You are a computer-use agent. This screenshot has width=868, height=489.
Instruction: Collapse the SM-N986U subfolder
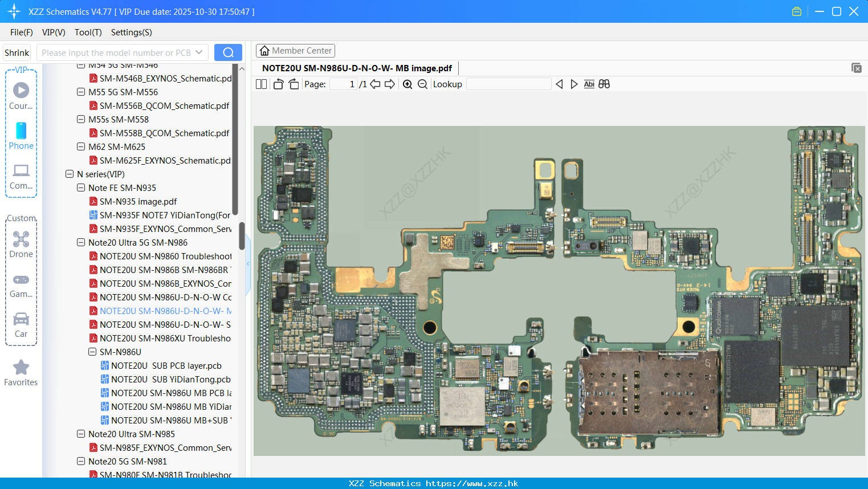92,352
